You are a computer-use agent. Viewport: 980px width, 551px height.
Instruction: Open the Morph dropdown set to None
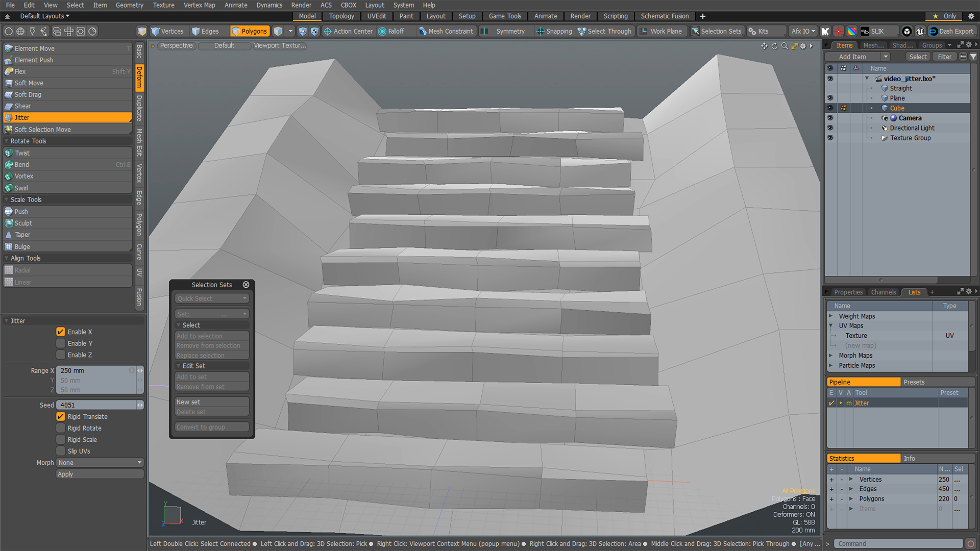pyautogui.click(x=100, y=462)
